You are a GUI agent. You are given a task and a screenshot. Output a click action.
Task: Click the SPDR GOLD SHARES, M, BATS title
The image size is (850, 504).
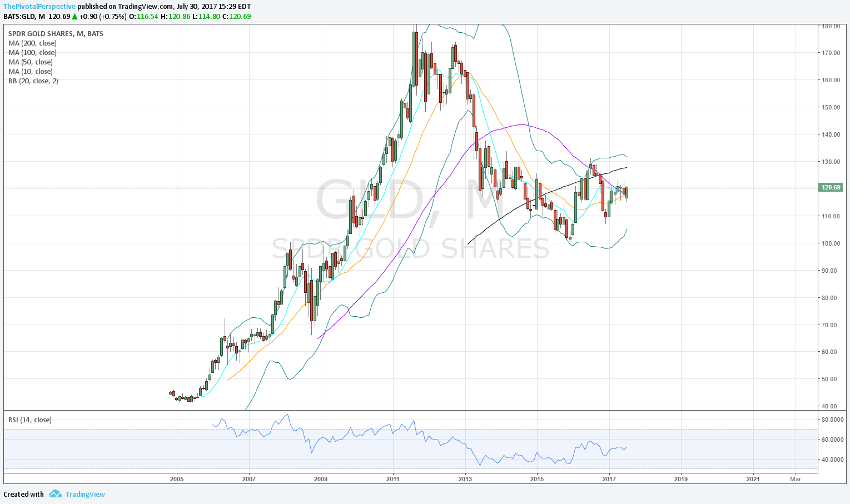coord(56,33)
